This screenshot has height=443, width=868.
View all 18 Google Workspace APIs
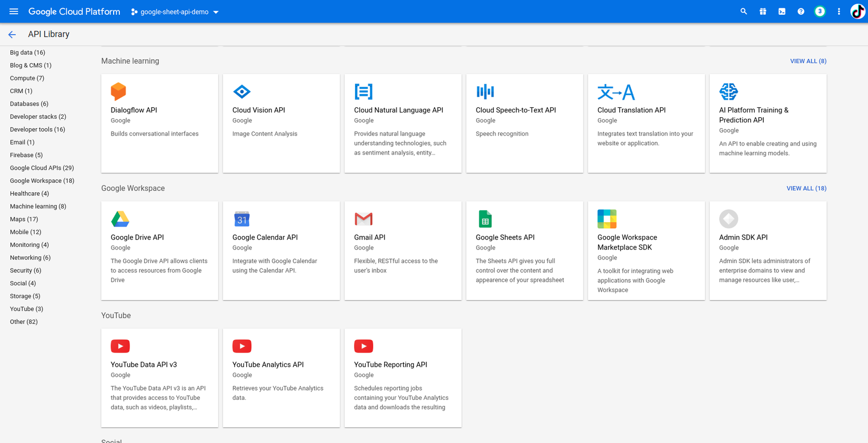806,189
